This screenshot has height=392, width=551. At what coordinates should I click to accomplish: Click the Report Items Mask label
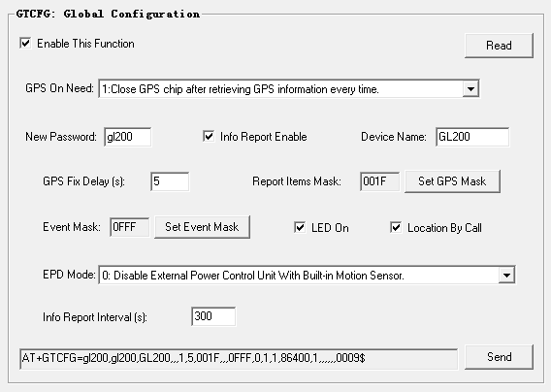coord(297,181)
